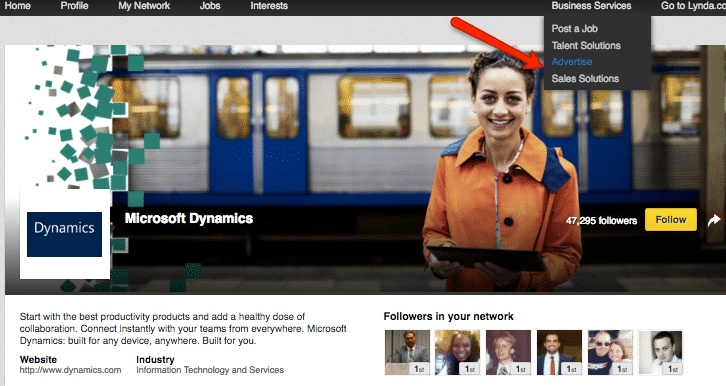The height and width of the screenshot is (386, 726).
Task: Open the Home navigation item
Action: tap(18, 6)
